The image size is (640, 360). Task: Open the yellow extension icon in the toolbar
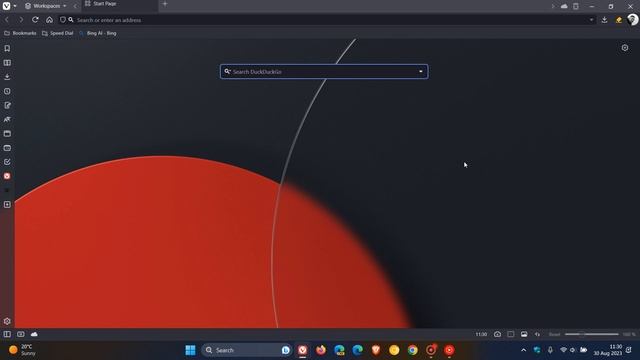click(619, 20)
